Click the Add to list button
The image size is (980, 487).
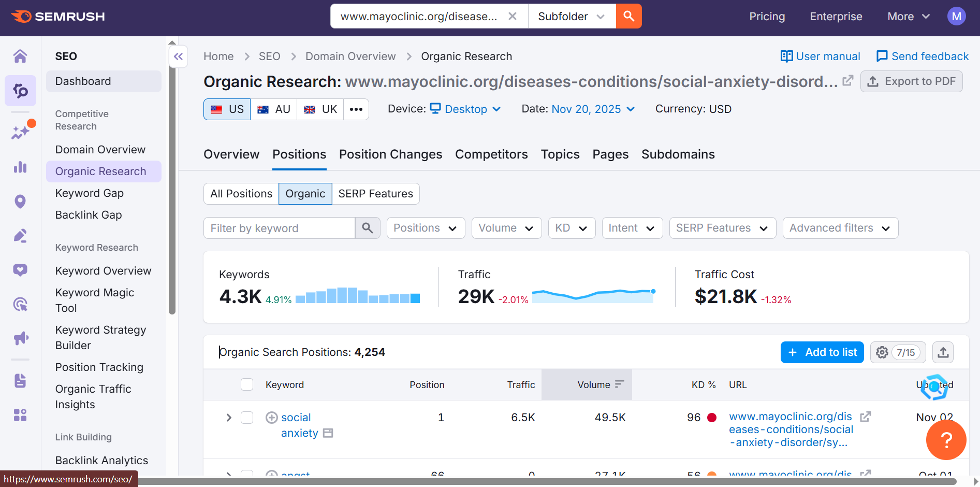pos(822,352)
